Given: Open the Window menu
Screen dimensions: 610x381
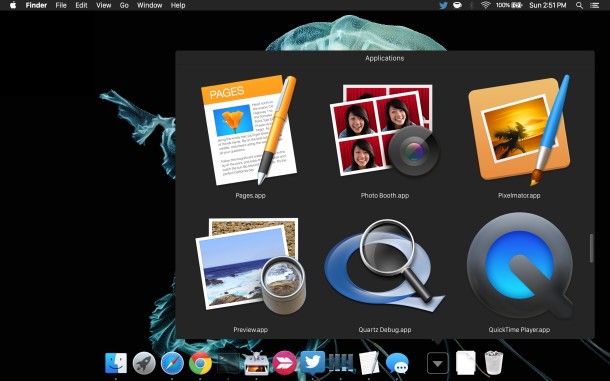Looking at the screenshot, I should 149,5.
